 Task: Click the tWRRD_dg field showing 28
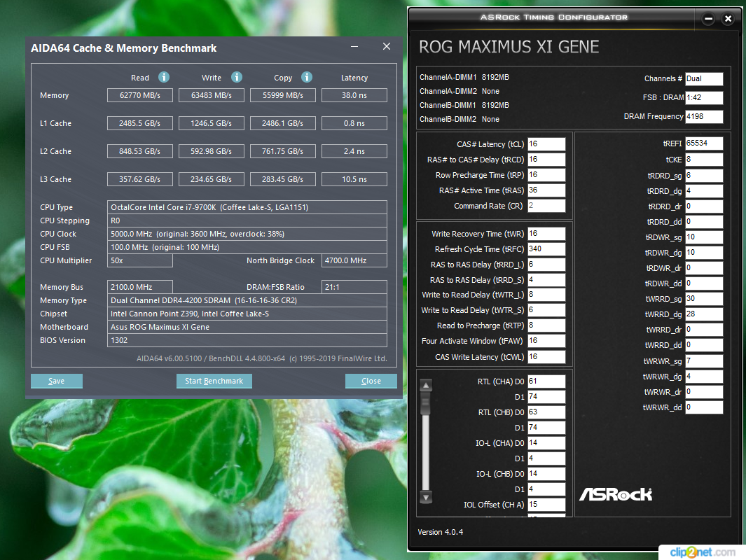point(704,314)
